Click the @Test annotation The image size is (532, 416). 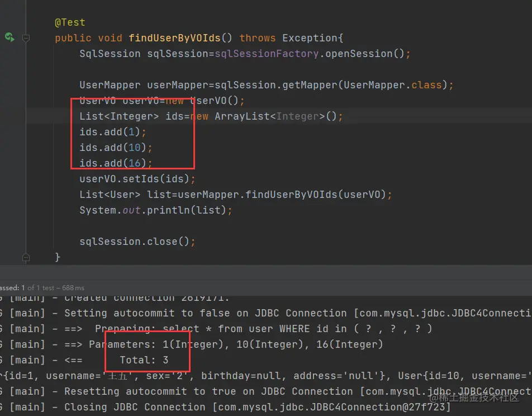pyautogui.click(x=70, y=22)
